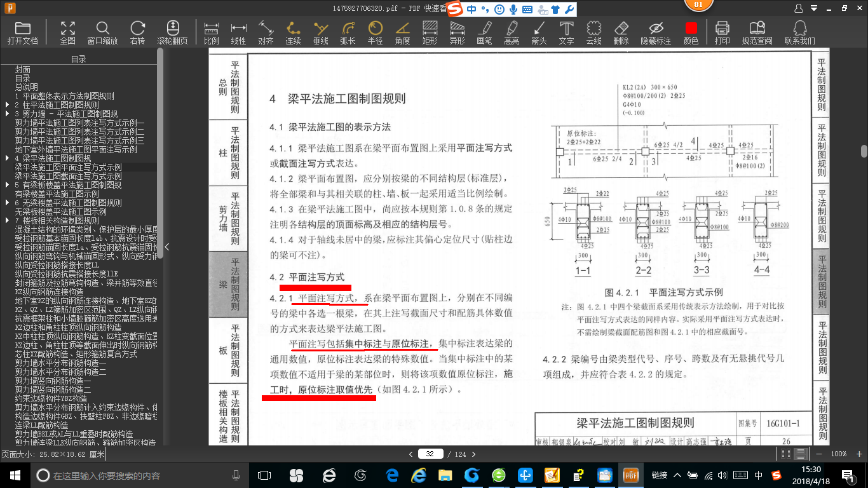Toggle Sogou 中 Chinese/English input mode
Image resolution: width=868 pixels, height=488 pixels.
[471, 10]
